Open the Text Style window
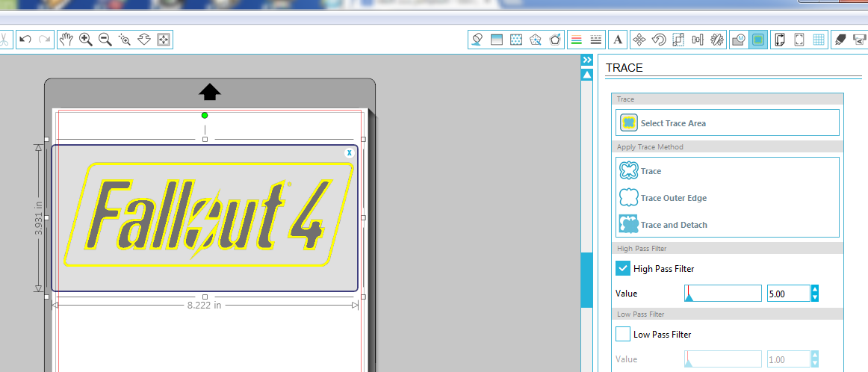The height and width of the screenshot is (372, 868). 619,40
